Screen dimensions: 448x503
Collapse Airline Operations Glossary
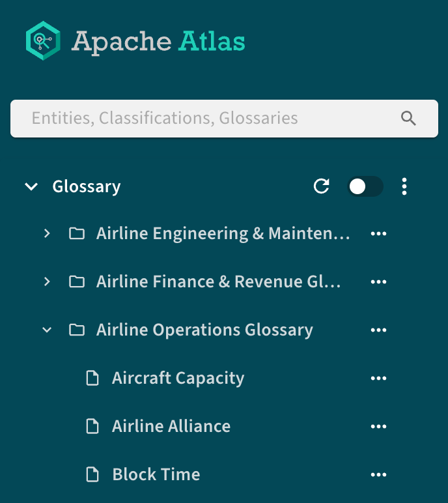pos(47,330)
